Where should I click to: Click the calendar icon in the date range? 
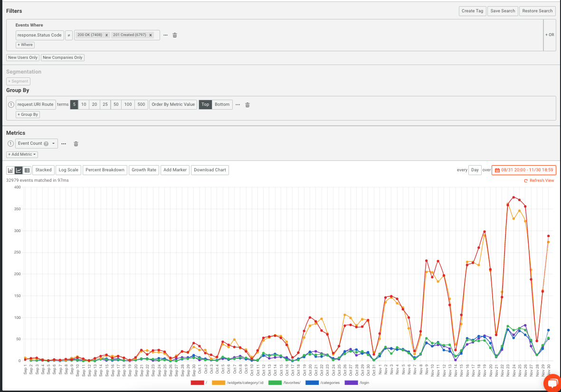[497, 169]
